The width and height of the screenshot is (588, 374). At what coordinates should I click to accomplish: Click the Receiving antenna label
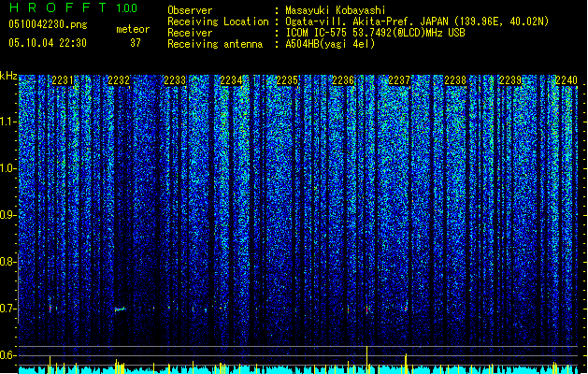215,44
